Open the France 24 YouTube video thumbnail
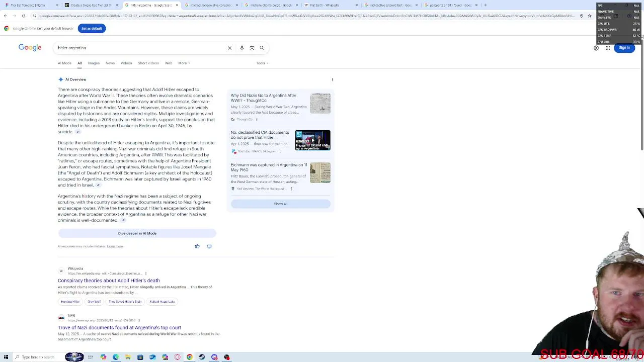 coord(312,140)
